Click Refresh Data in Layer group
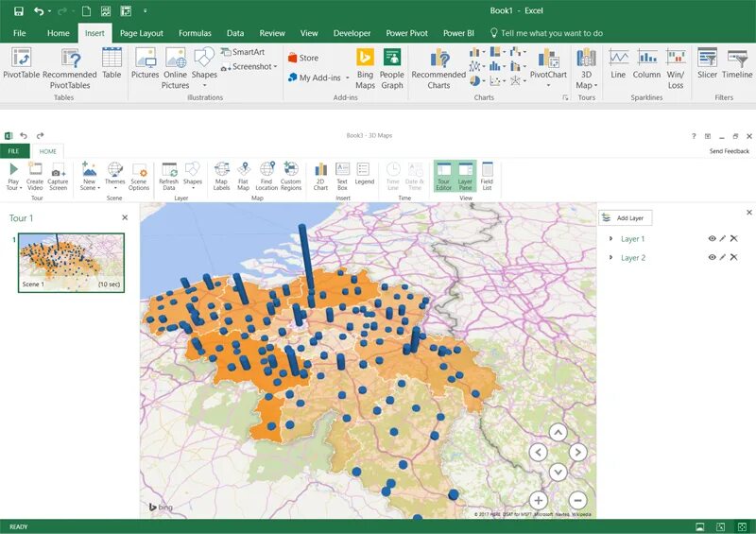756x534 pixels. point(169,177)
